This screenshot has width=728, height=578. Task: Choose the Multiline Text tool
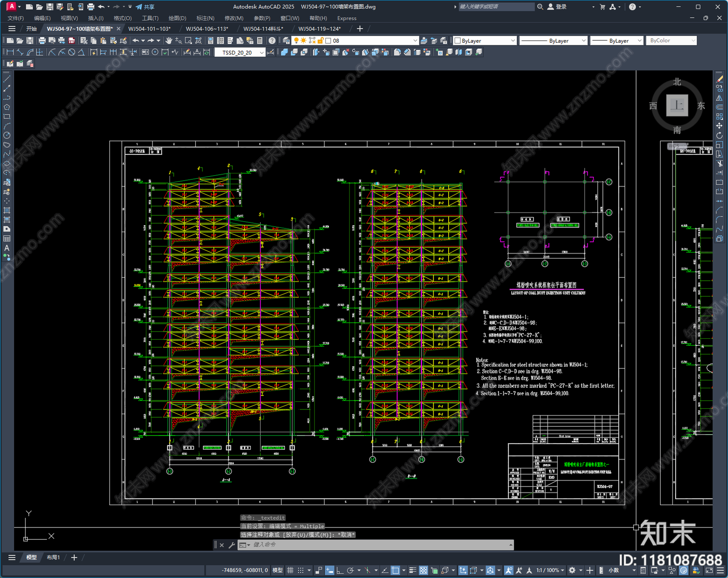coord(7,248)
